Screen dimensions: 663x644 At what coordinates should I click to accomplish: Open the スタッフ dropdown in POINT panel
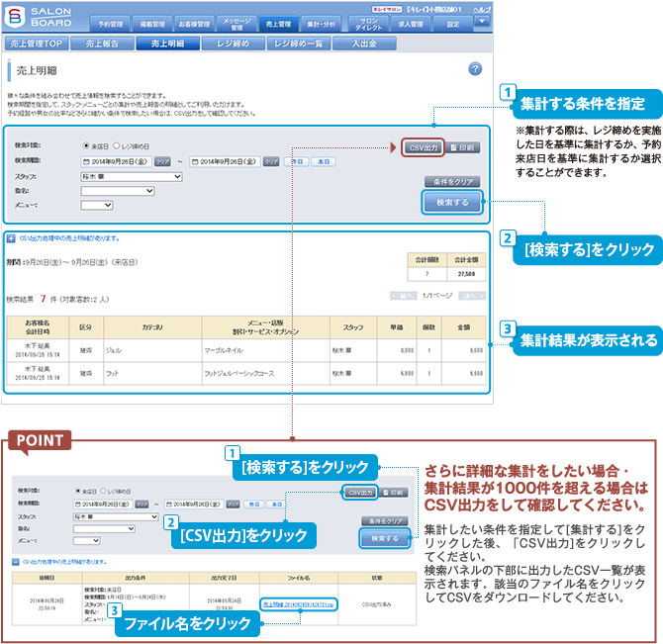pos(116,516)
